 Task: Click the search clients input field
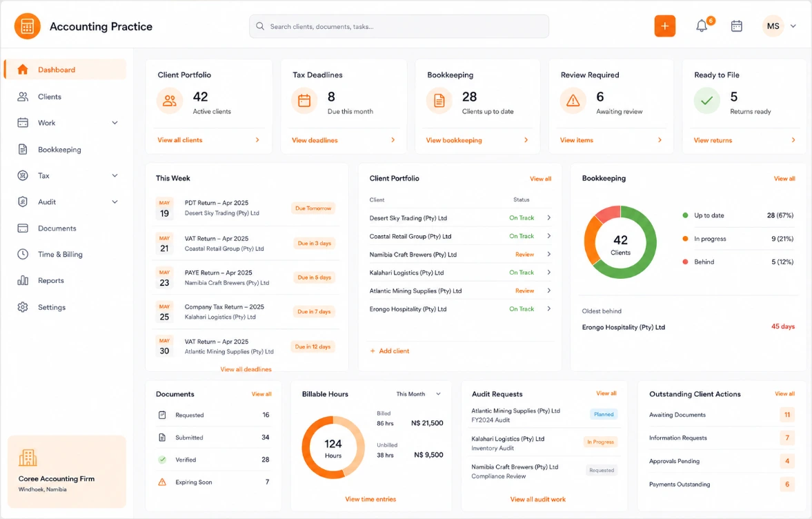pyautogui.click(x=399, y=26)
